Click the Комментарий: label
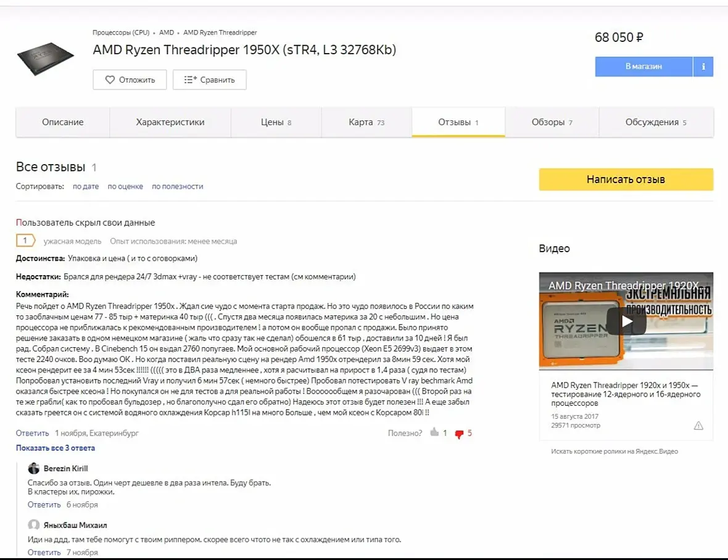This screenshot has width=728, height=560. click(42, 294)
